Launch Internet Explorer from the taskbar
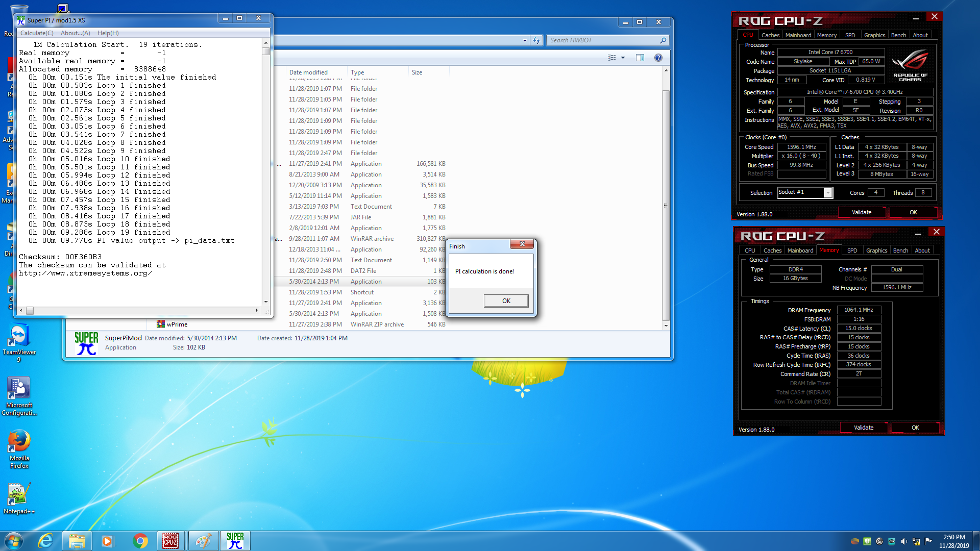Image resolution: width=980 pixels, height=551 pixels. (46, 541)
